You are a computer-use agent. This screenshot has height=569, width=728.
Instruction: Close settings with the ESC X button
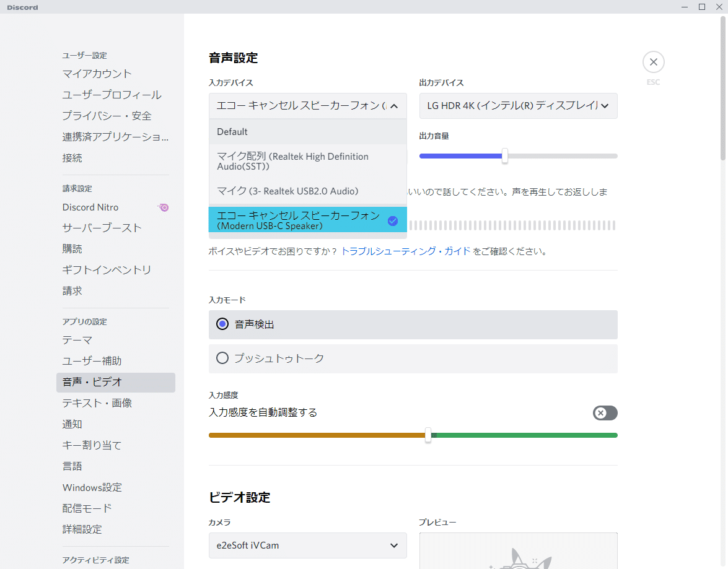653,62
